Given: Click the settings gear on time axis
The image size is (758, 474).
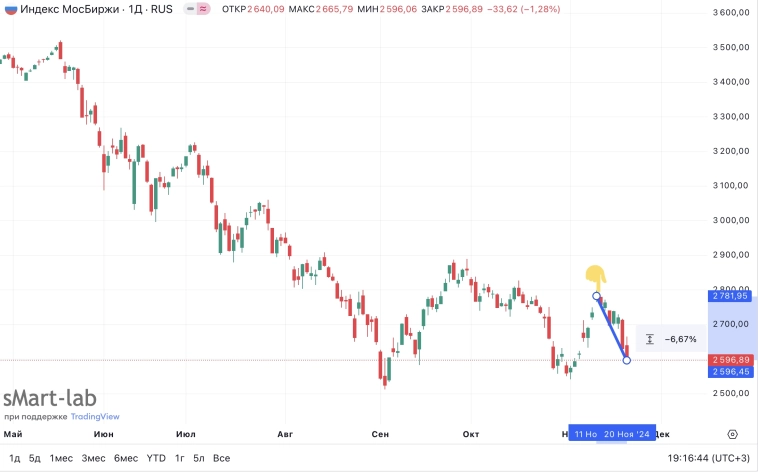Looking at the screenshot, I should [733, 434].
